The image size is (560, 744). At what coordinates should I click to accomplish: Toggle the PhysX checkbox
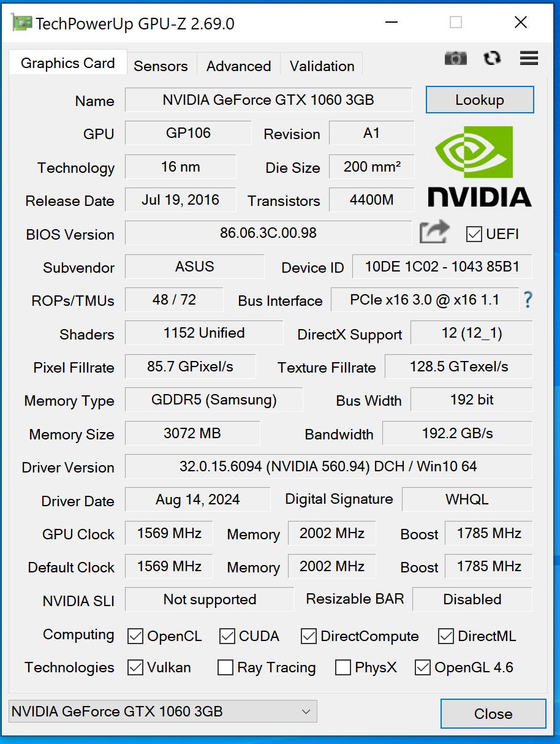[x=343, y=667]
